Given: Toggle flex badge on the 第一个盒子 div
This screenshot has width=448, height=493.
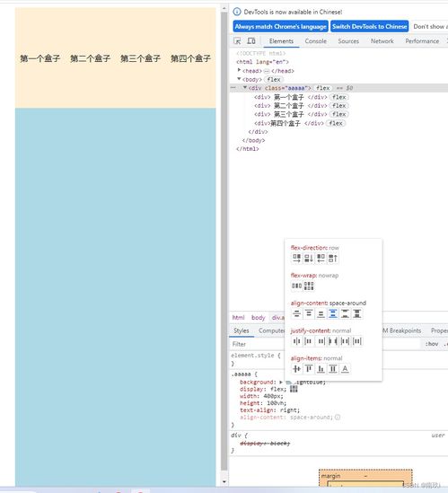Looking at the screenshot, I should [339, 97].
